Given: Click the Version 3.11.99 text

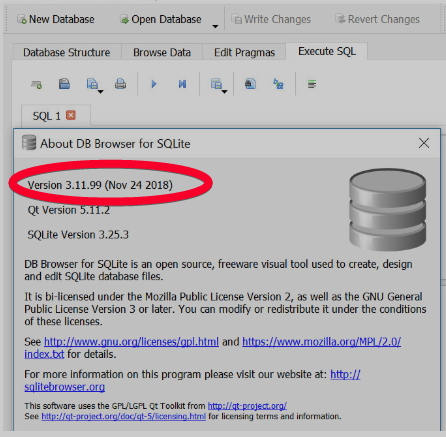Looking at the screenshot, I should pos(100,185).
